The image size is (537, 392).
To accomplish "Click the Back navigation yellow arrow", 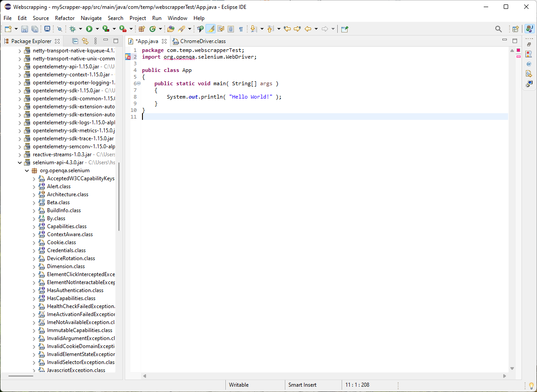I will coord(308,29).
